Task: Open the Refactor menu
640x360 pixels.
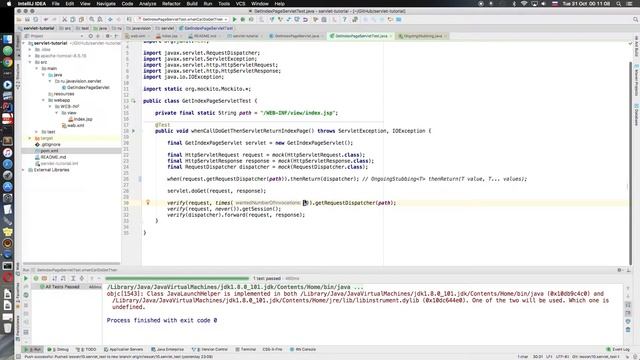Action: coord(171,4)
